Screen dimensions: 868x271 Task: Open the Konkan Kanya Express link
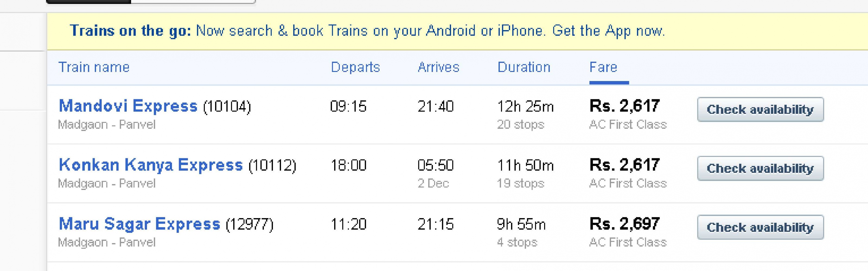pyautogui.click(x=151, y=165)
